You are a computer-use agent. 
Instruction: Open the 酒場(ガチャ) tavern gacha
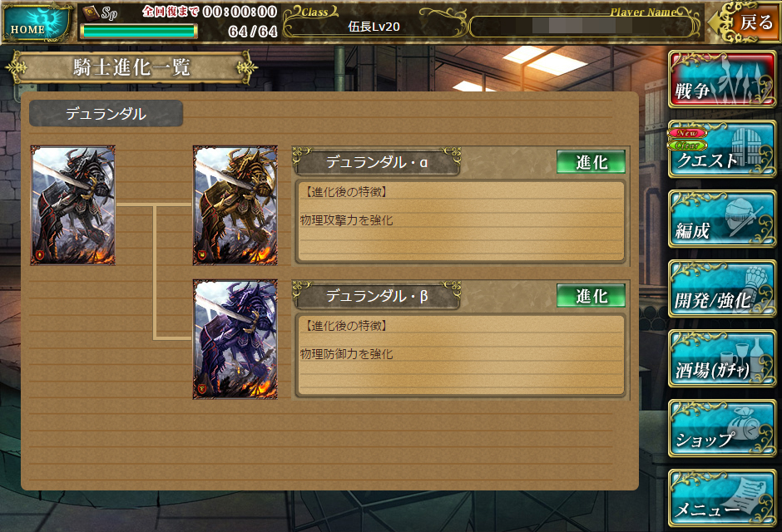click(x=723, y=358)
